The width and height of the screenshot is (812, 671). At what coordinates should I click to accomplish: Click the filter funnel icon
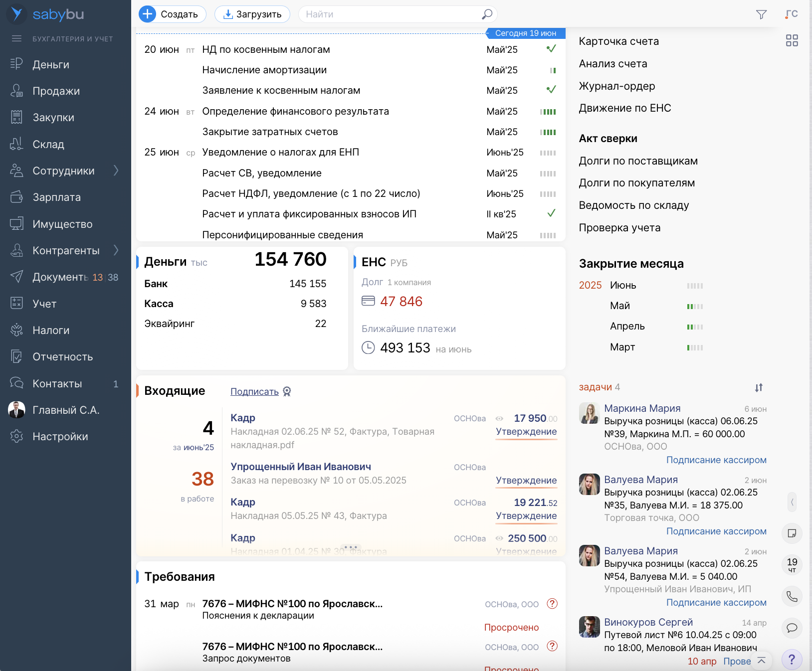(x=761, y=14)
